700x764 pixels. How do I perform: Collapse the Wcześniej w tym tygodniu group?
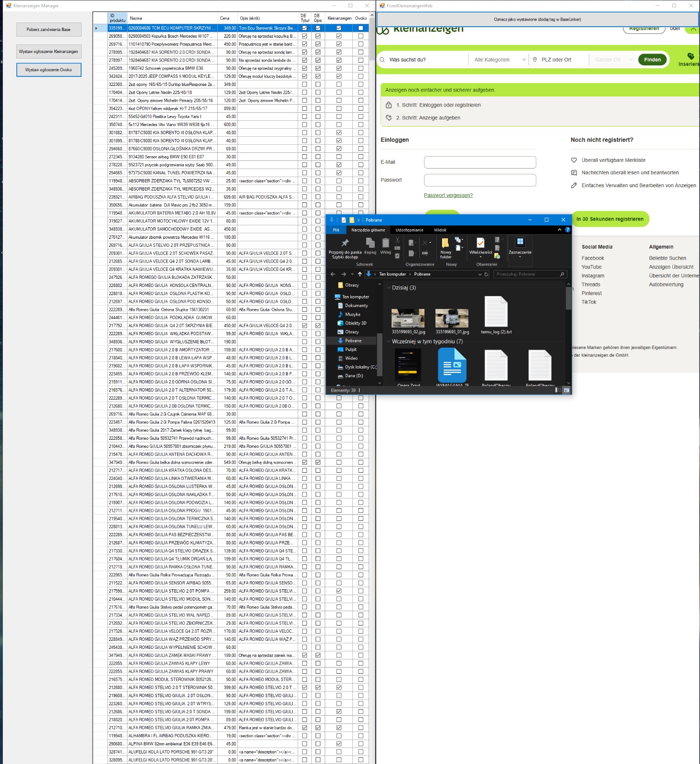pos(388,341)
